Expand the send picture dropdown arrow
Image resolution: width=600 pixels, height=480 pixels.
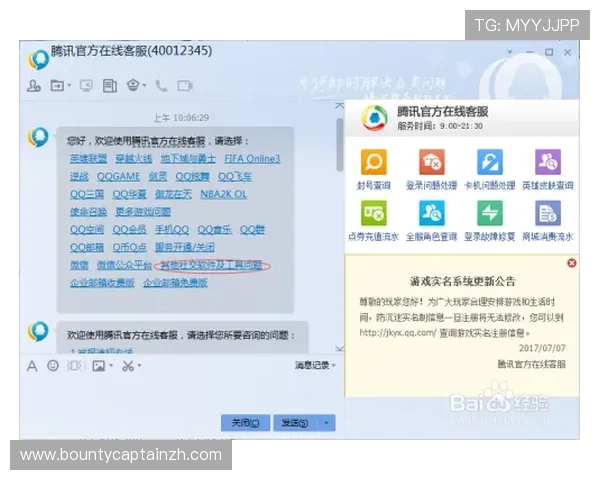coord(111,366)
